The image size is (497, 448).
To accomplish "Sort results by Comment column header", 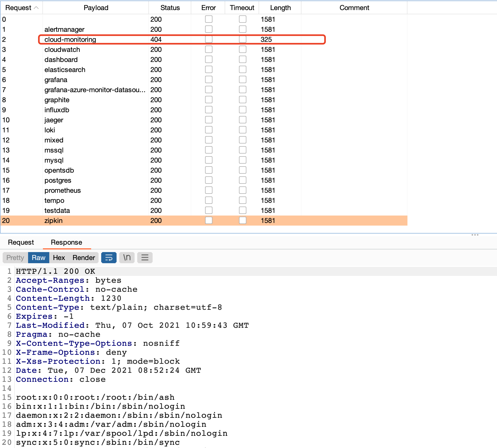I will [x=354, y=8].
